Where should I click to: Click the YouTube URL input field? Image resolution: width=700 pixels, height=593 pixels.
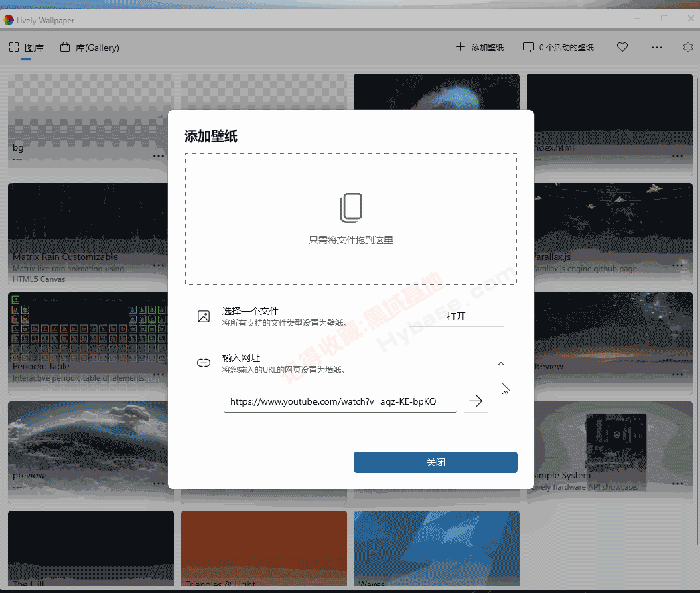tap(340, 402)
